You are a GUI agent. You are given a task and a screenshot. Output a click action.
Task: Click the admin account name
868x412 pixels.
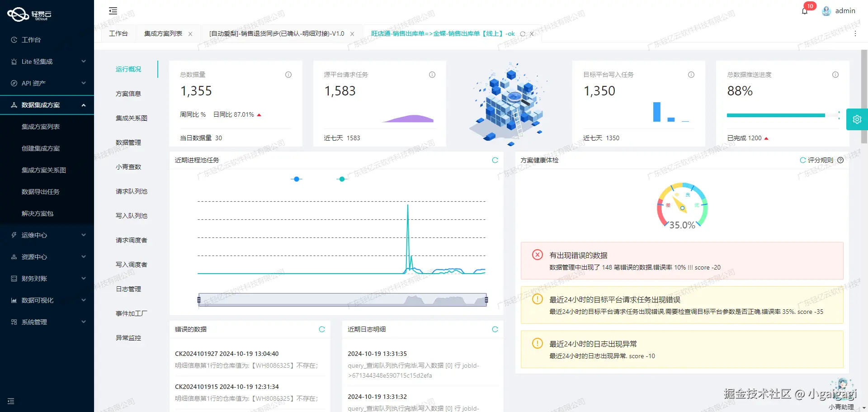tap(845, 11)
